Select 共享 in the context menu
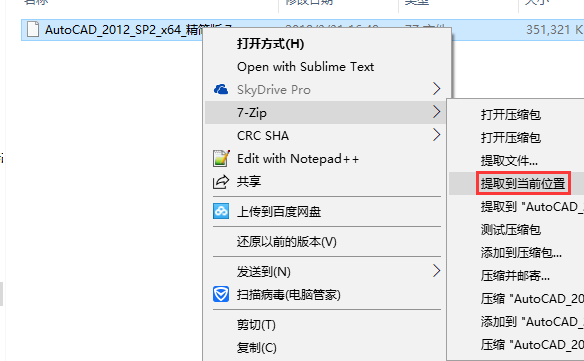This screenshot has height=361, width=584. (249, 182)
